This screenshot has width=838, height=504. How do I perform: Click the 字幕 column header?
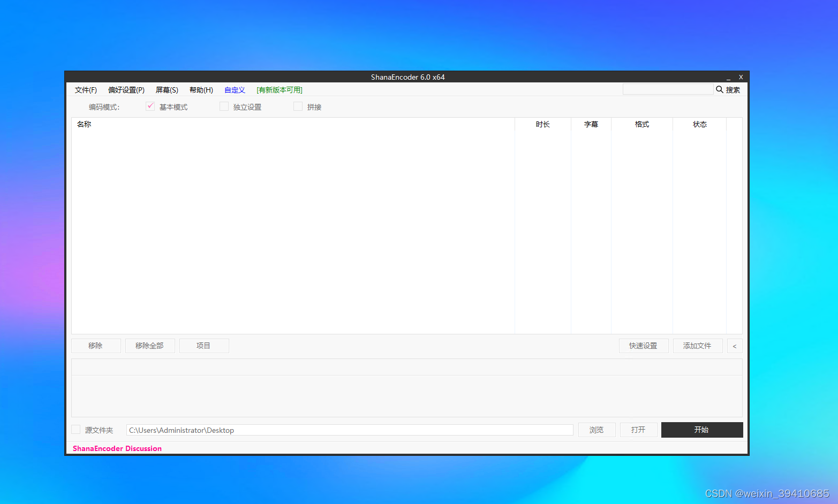(x=591, y=124)
